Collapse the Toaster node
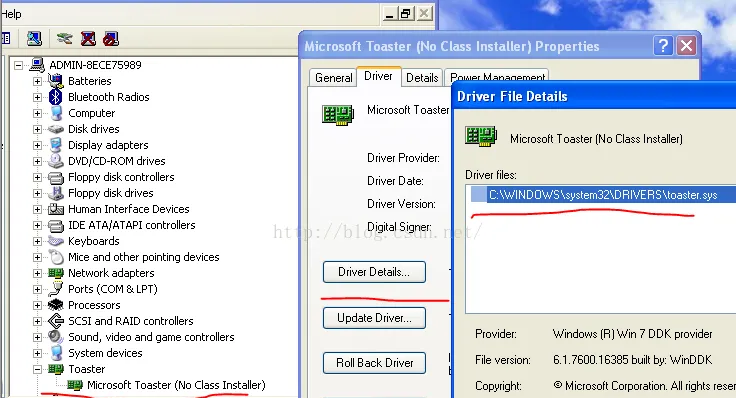The image size is (736, 398). [x=37, y=369]
